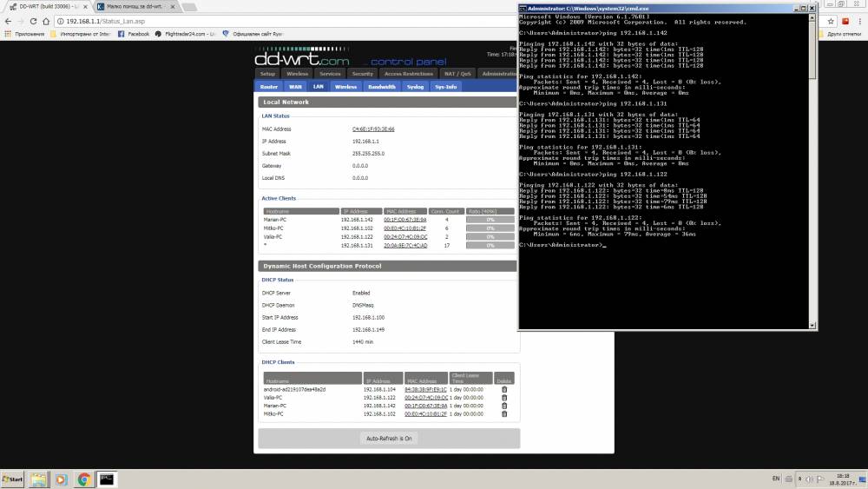Switch to the Bandwidth status subtab

382,87
